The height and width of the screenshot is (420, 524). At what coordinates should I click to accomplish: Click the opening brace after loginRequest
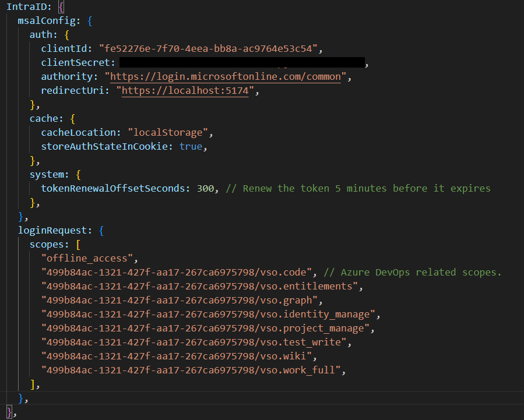point(101,231)
